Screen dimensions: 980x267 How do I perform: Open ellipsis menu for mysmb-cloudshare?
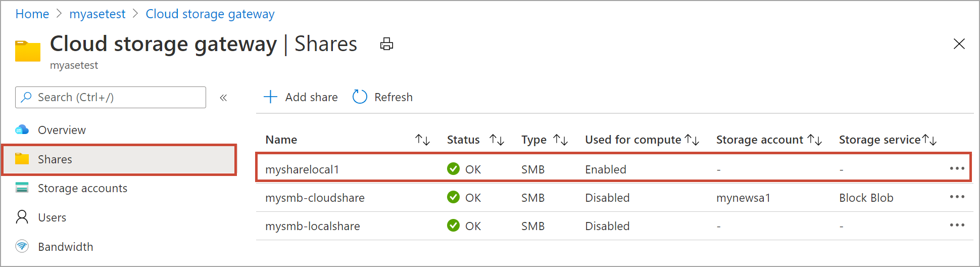click(957, 197)
